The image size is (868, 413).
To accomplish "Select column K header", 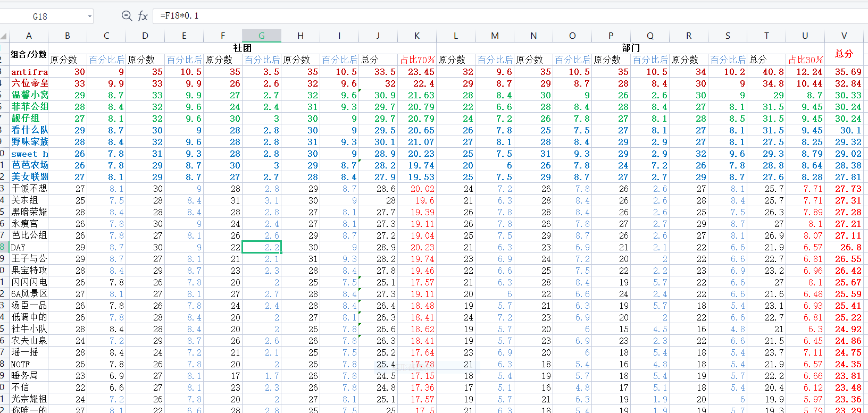I will pos(417,36).
